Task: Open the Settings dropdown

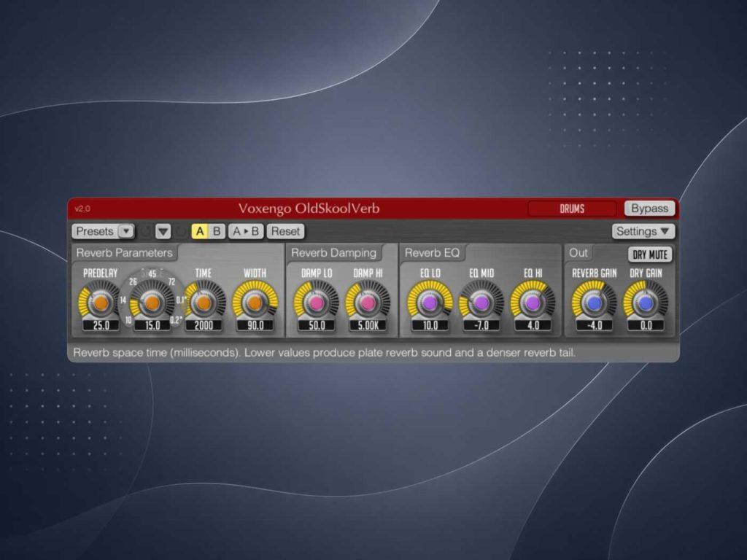Action: click(643, 231)
